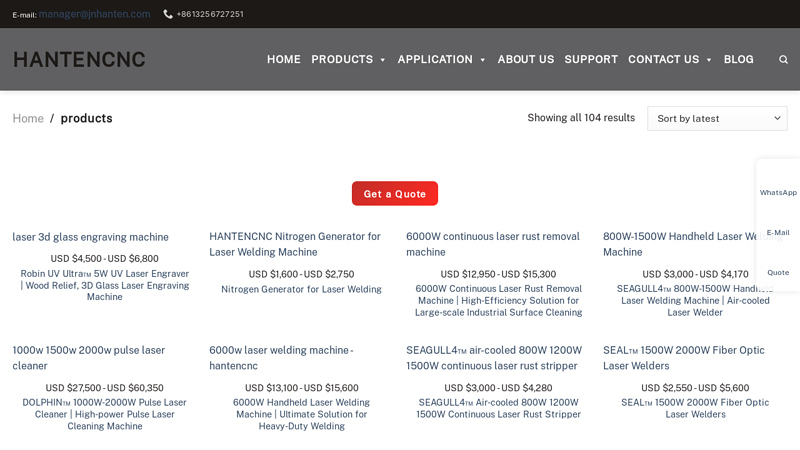Image resolution: width=800 pixels, height=450 pixels.
Task: Click 6000W Continuous Laser Rust Removal Machine description
Action: coord(498,301)
